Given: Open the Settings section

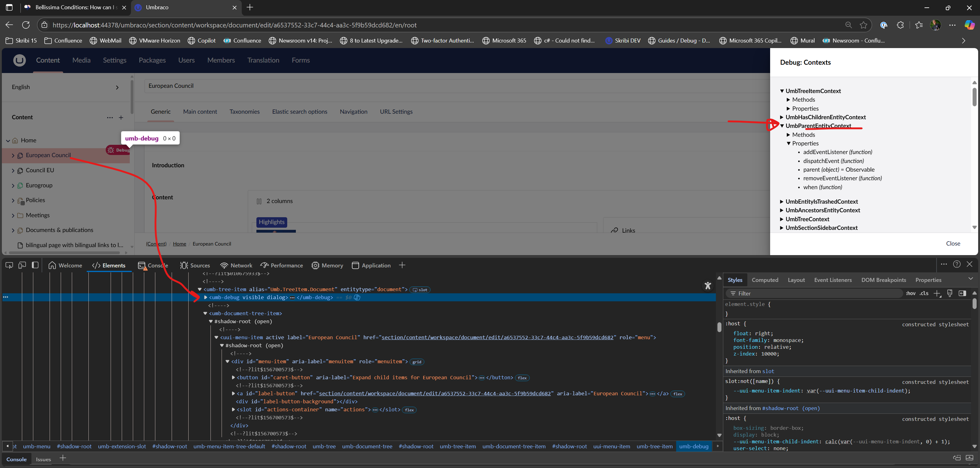Looking at the screenshot, I should coord(115,60).
